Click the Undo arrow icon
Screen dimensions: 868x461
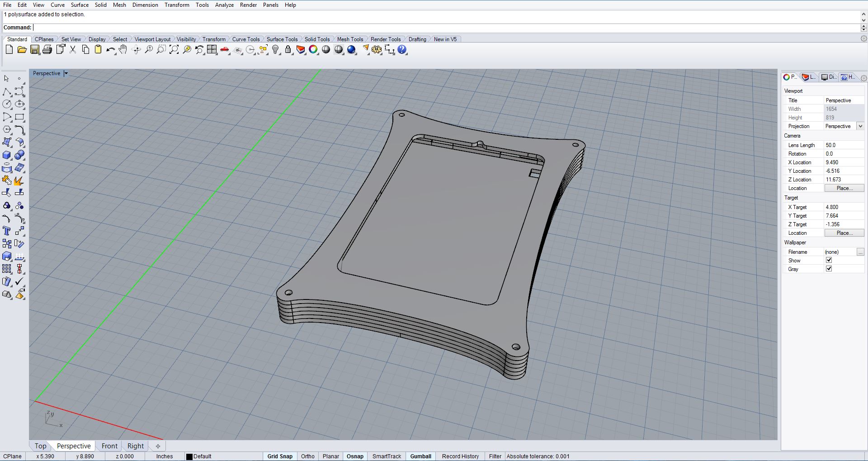[111, 50]
